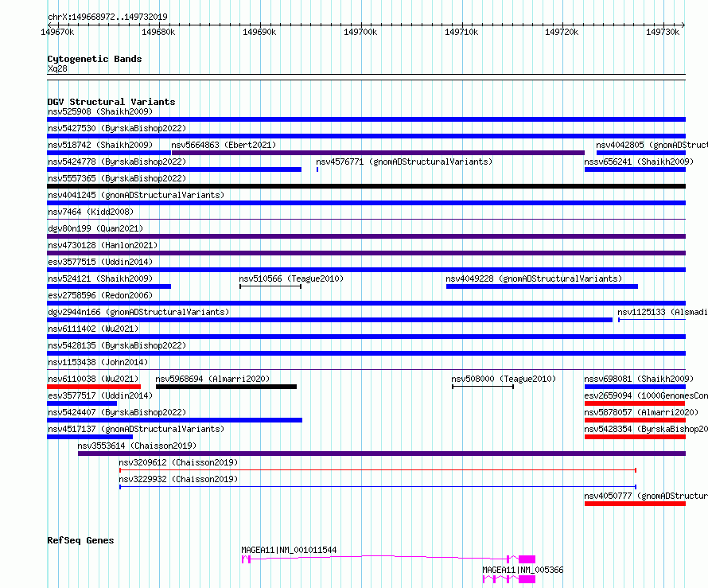Click the nsv3209612 (Chaisson2019) label

click(x=178, y=462)
